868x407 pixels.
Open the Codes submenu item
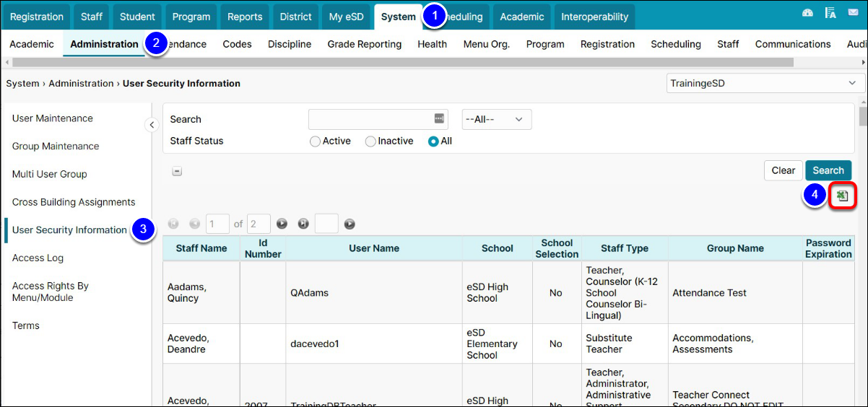(x=237, y=44)
